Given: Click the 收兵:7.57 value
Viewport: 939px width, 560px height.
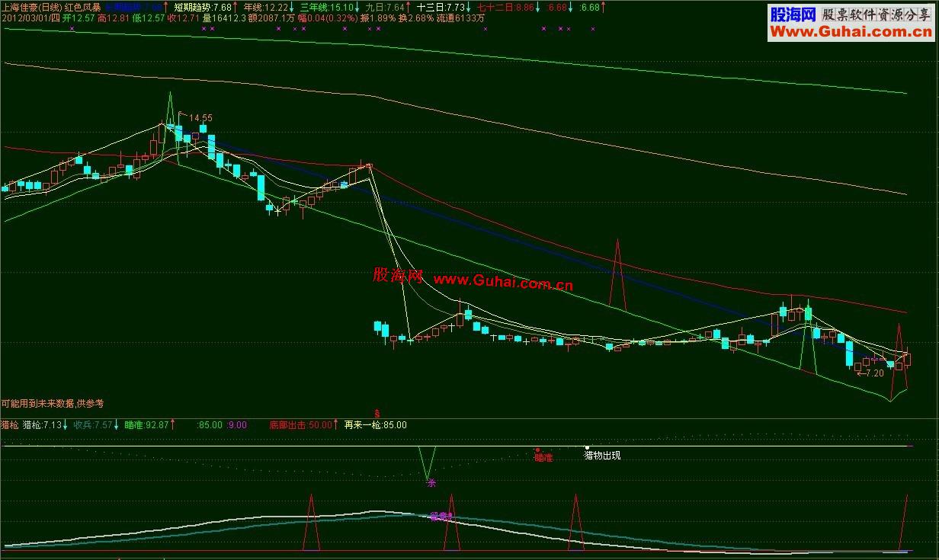Looking at the screenshot, I should coord(92,425).
